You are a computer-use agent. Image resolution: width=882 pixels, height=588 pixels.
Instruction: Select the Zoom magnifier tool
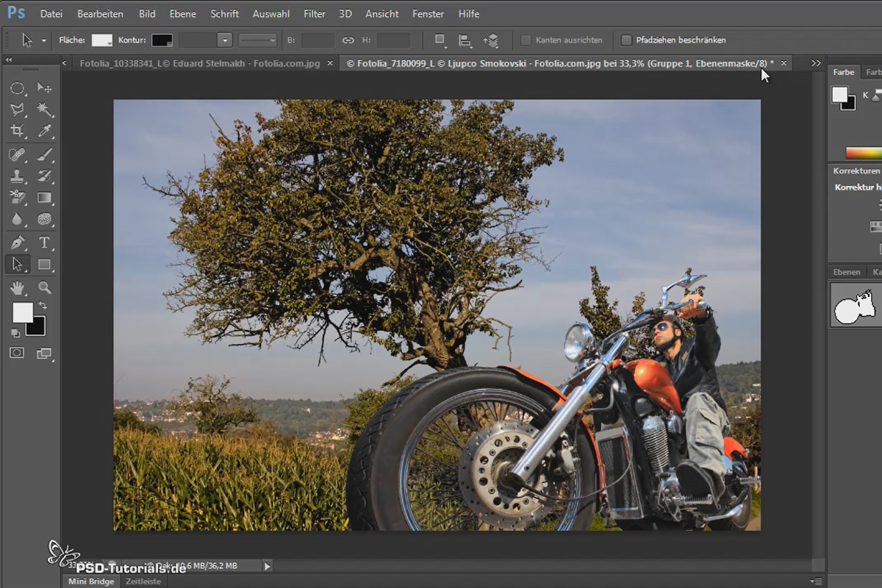44,287
